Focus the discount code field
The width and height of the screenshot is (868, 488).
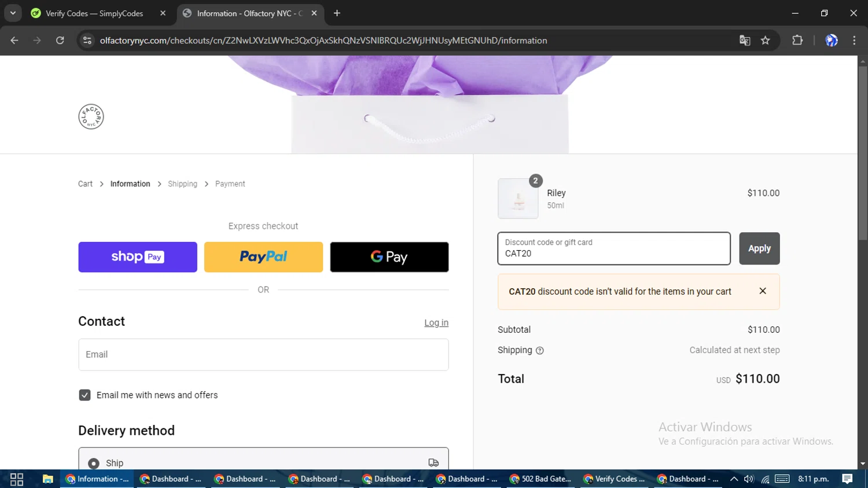click(x=614, y=248)
